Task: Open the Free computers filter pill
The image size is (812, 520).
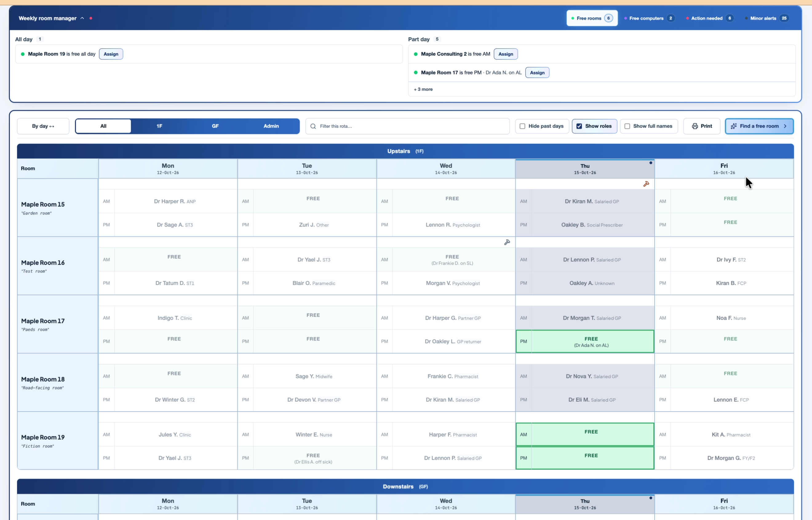Action: pos(649,18)
